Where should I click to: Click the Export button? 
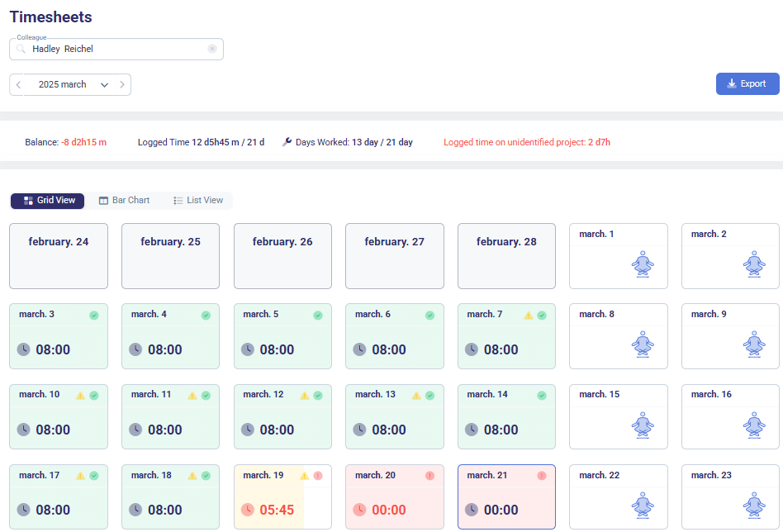coord(747,83)
